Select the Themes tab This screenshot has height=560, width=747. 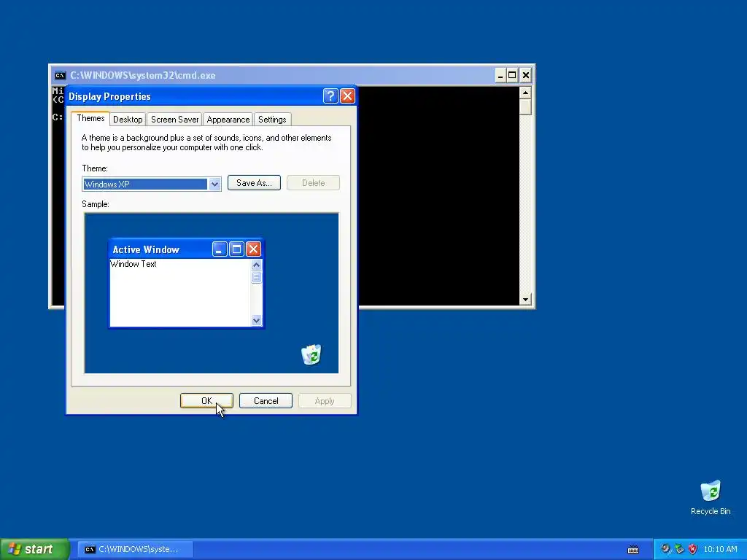(90, 118)
